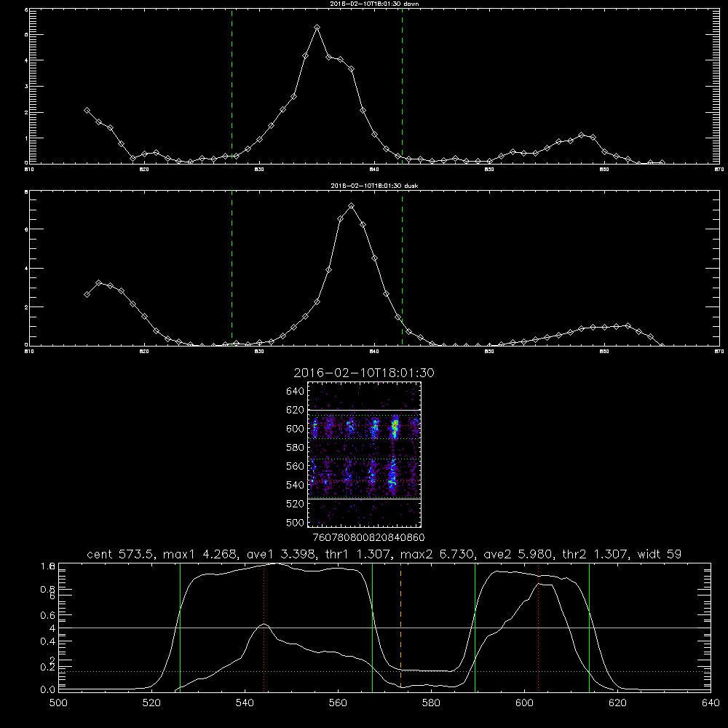Click the spectrogram heatmap image
Image resolution: width=728 pixels, height=728 pixels.
tap(365, 454)
